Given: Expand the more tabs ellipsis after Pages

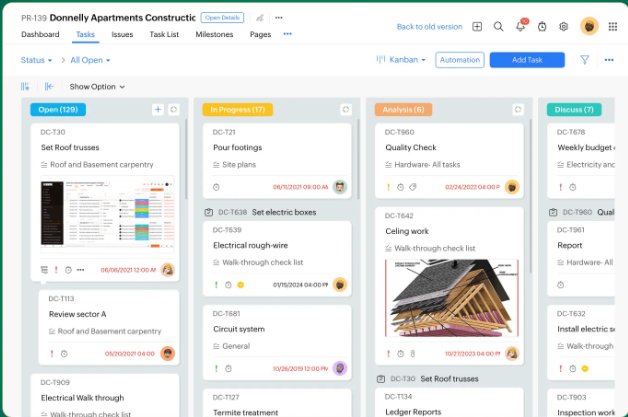Looking at the screenshot, I should pyautogui.click(x=288, y=34).
